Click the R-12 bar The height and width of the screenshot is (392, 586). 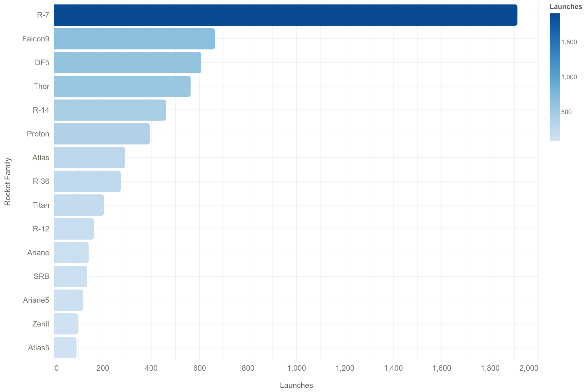pyautogui.click(x=74, y=229)
